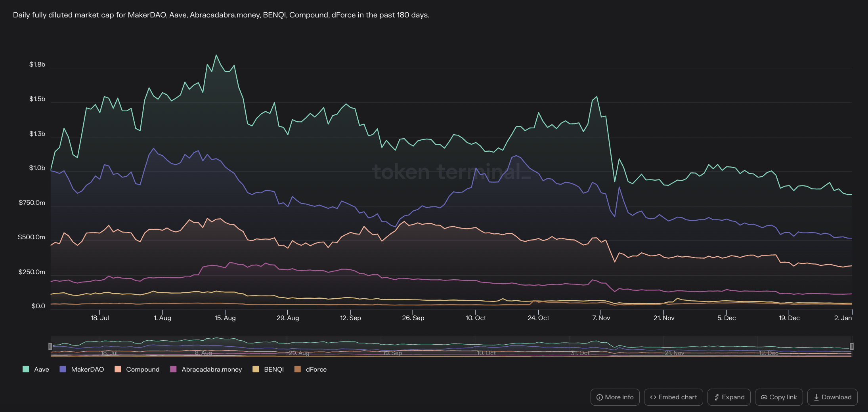Click the Expand arrows icon
Screen dimensions: 868x412
[716, 397]
